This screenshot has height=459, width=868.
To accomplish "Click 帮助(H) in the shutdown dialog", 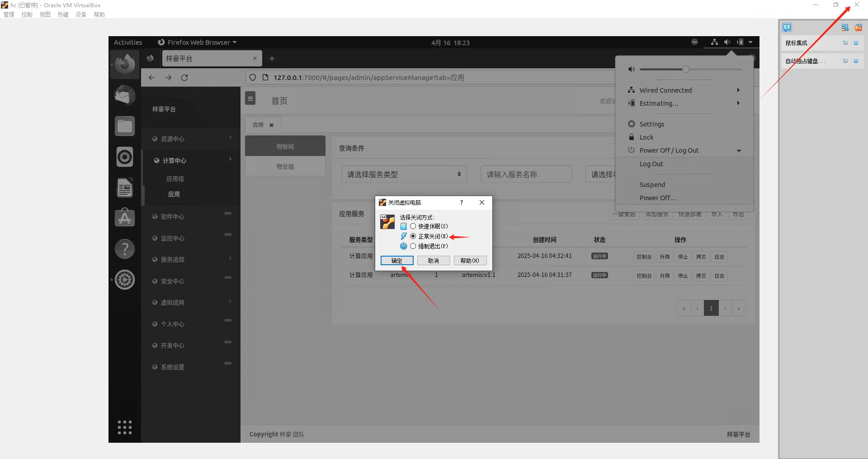I will [x=470, y=261].
